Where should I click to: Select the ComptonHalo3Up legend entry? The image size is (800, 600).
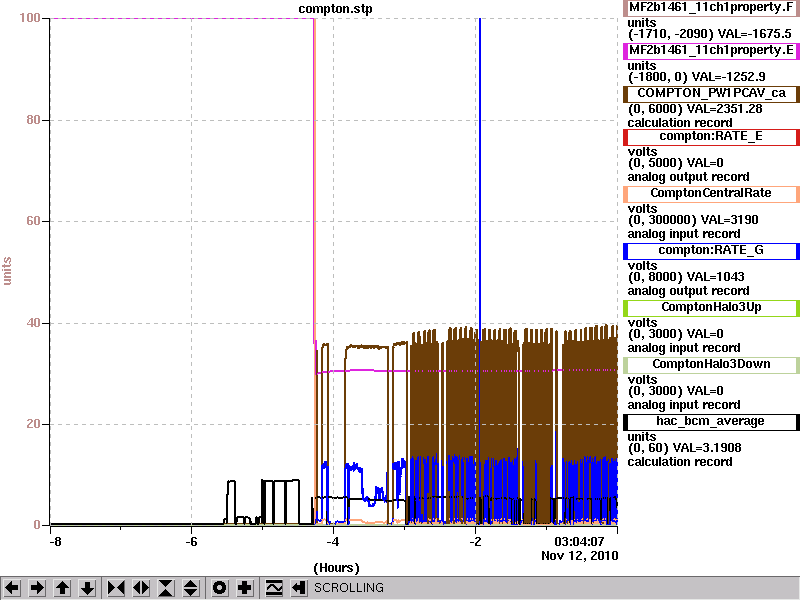711,308
